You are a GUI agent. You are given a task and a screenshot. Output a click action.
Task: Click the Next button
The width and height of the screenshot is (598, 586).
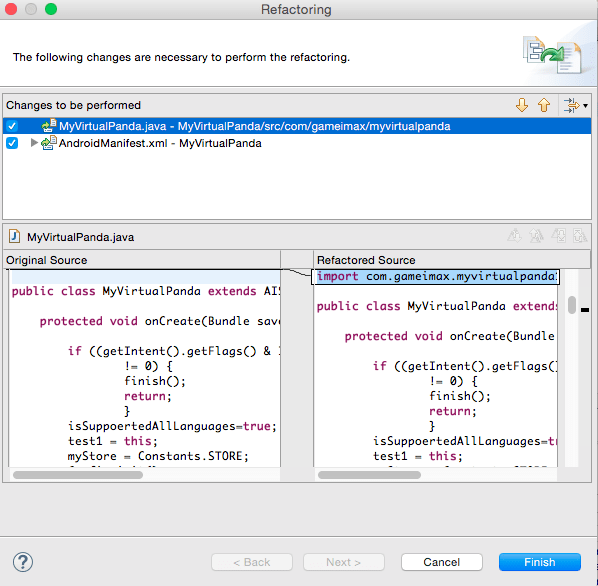click(x=344, y=562)
